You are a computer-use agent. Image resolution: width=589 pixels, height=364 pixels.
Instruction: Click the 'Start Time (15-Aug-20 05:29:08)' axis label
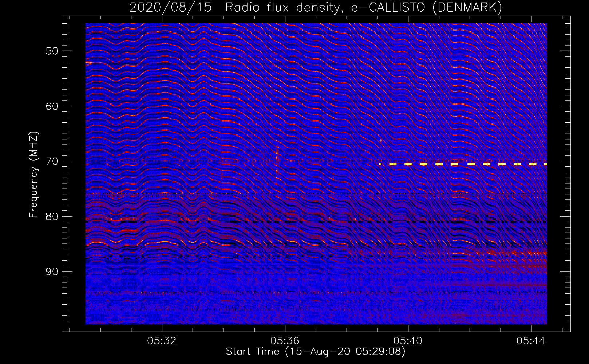[315, 352]
